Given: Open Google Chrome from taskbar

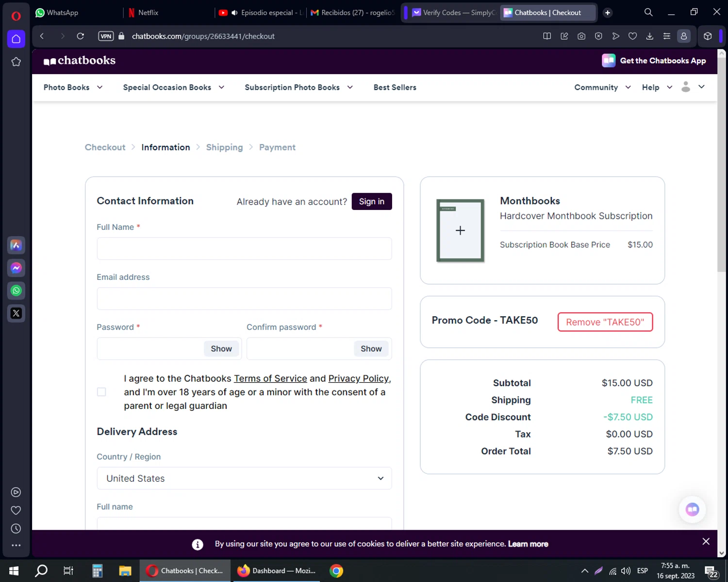Looking at the screenshot, I should 336,571.
